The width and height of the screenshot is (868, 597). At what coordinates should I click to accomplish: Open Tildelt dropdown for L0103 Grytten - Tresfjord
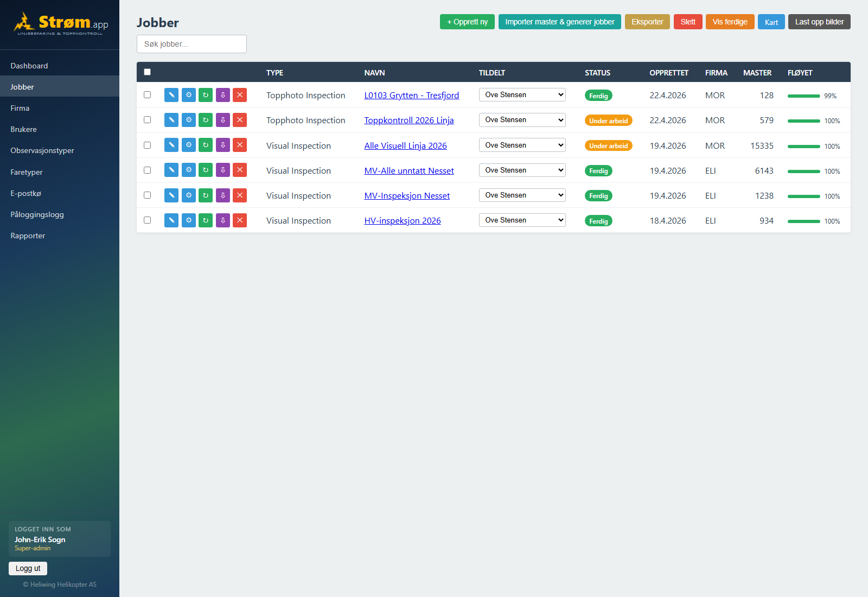pos(522,95)
